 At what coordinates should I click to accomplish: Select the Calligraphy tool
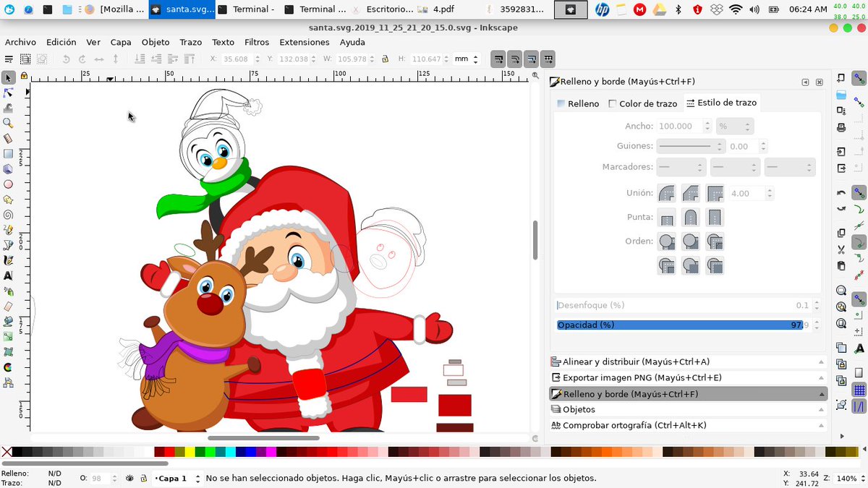coord(9,260)
